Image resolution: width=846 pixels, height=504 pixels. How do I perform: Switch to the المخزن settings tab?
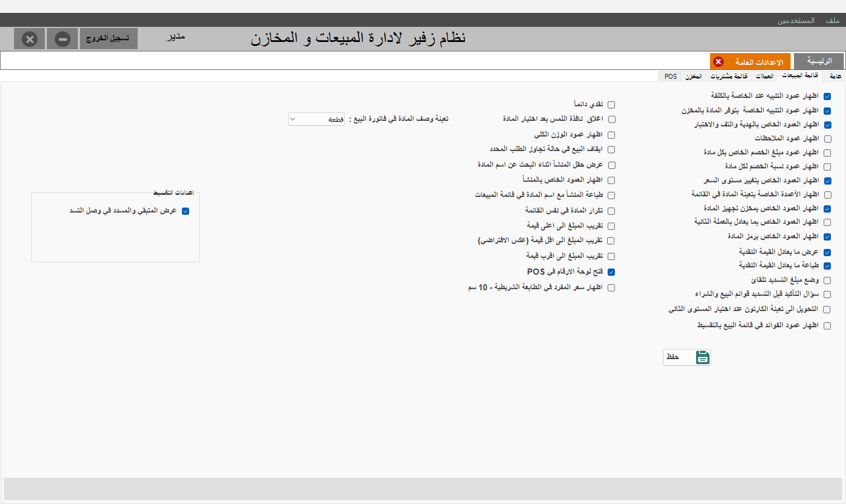(x=693, y=76)
